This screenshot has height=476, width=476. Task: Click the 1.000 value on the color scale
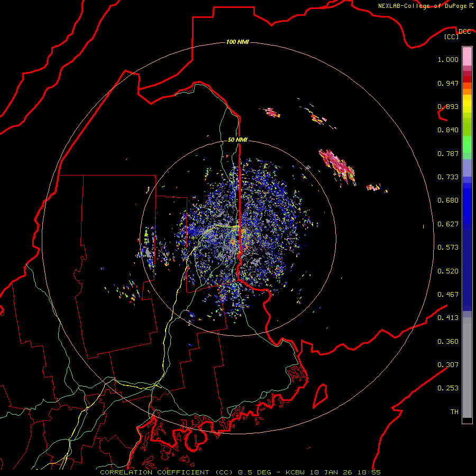tap(448, 59)
